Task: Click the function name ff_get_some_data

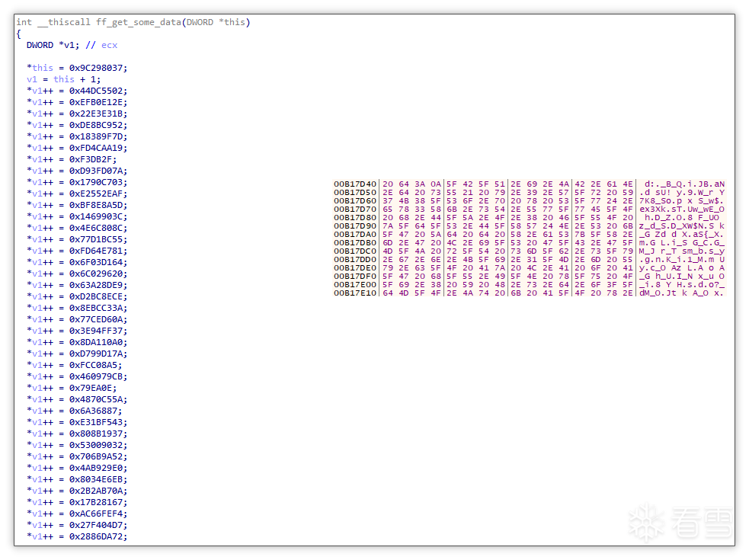Action: coord(139,22)
